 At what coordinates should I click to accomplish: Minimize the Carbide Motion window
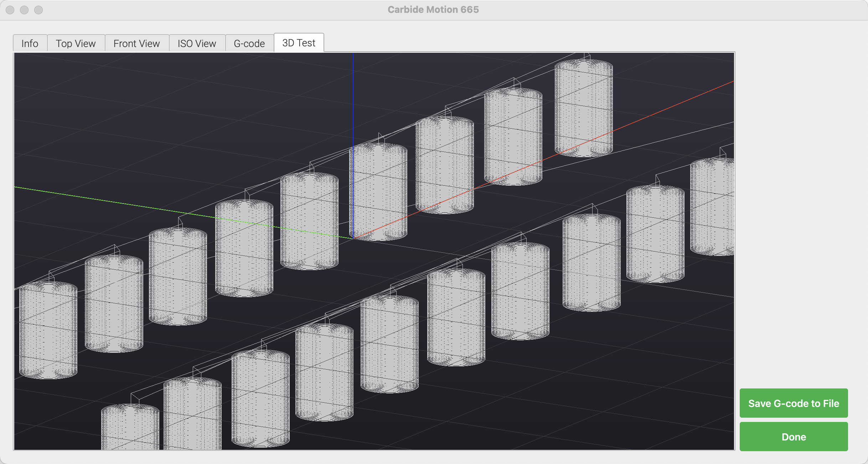pos(24,10)
